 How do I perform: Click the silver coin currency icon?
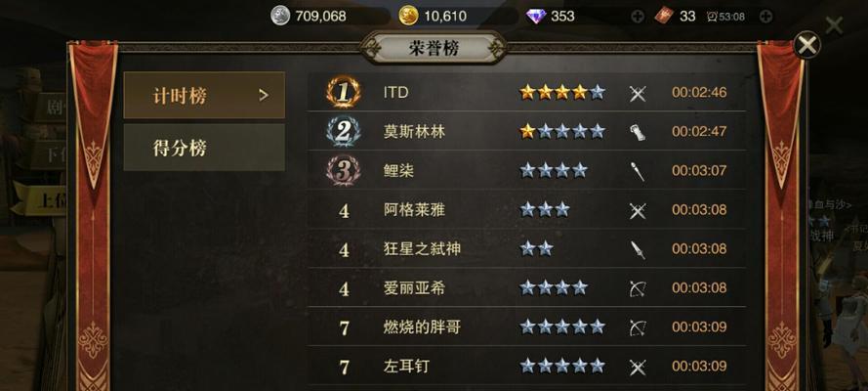tap(280, 16)
